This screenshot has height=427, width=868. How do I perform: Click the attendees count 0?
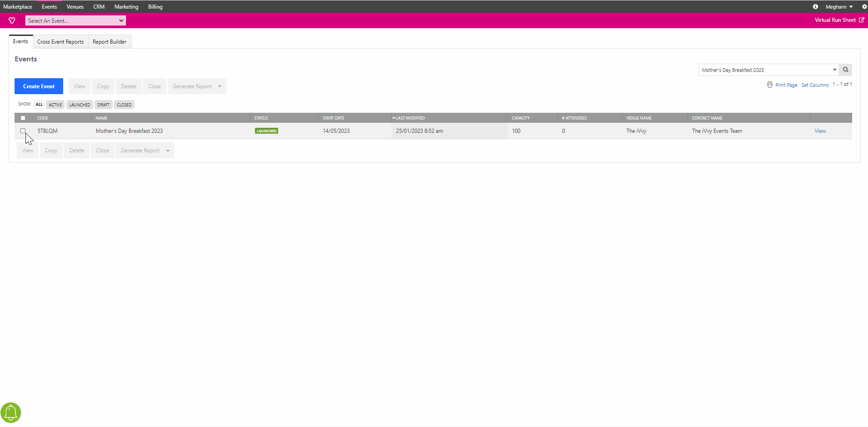(x=564, y=131)
